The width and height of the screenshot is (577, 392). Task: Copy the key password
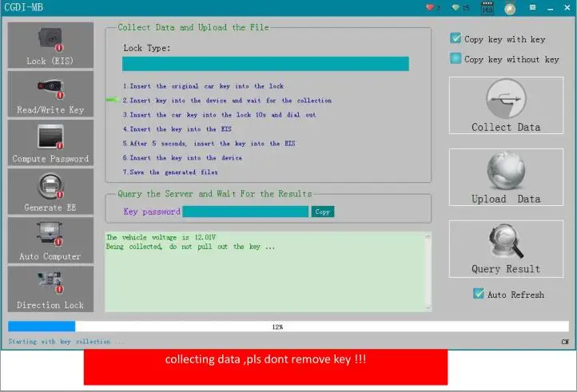click(x=323, y=212)
